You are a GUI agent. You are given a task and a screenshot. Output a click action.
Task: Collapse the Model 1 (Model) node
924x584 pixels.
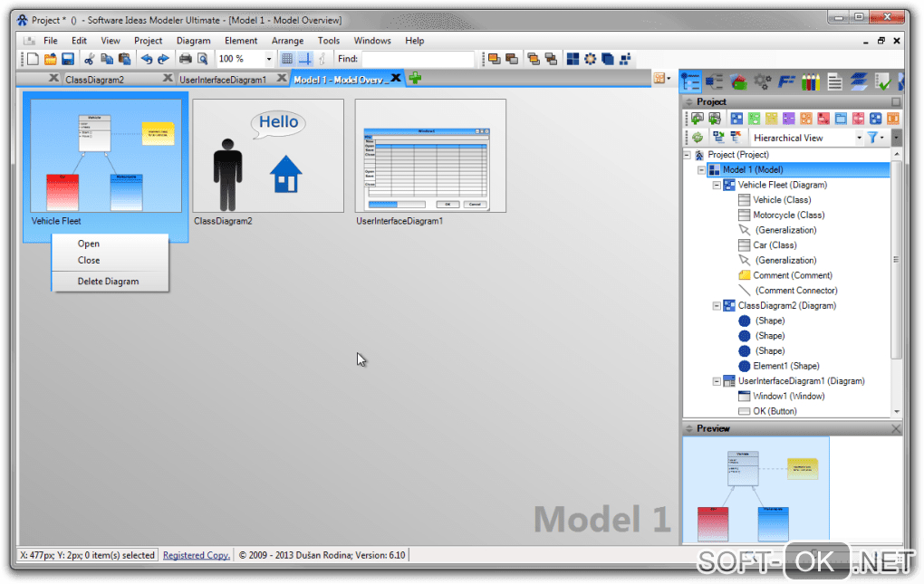pyautogui.click(x=702, y=170)
